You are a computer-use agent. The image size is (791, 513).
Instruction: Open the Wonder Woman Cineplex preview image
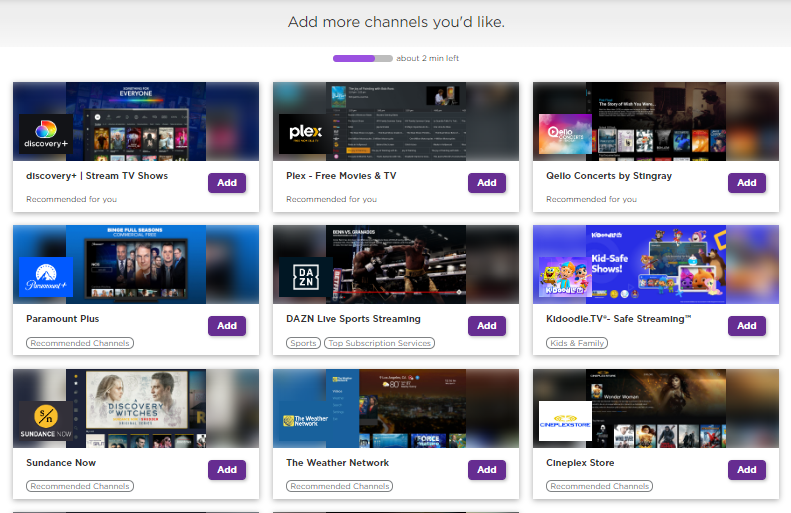[655, 408]
